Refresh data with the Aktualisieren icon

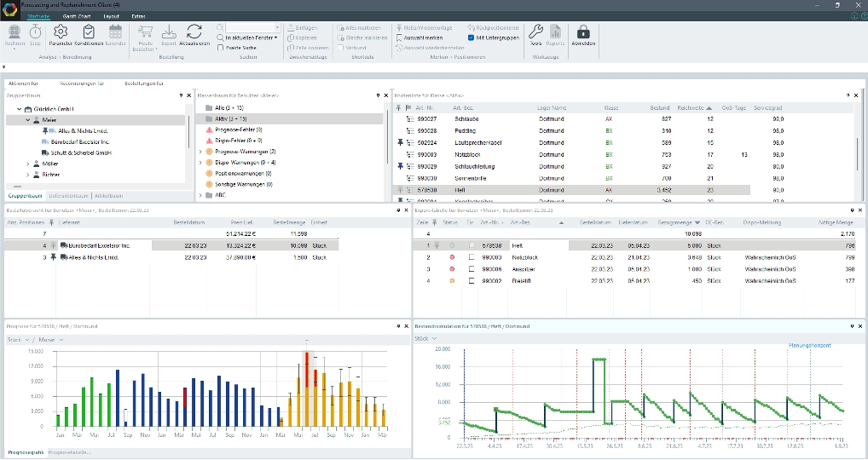pyautogui.click(x=194, y=32)
